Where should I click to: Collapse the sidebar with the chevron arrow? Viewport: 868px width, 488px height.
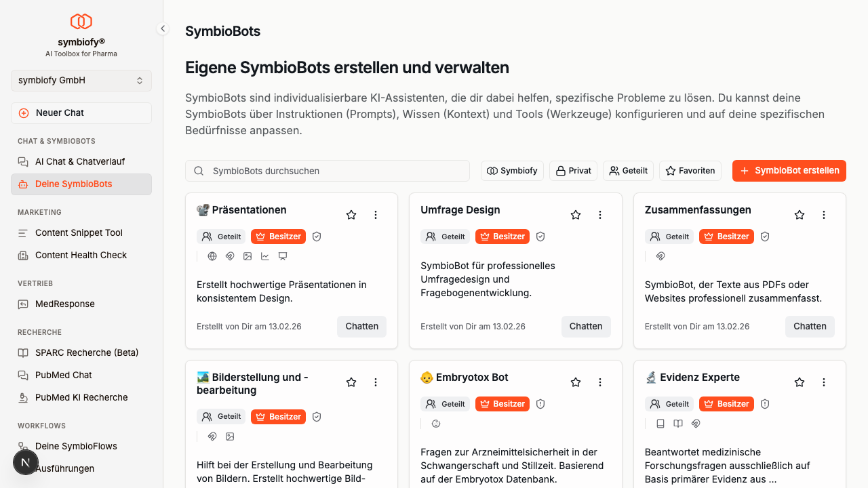[x=163, y=28]
